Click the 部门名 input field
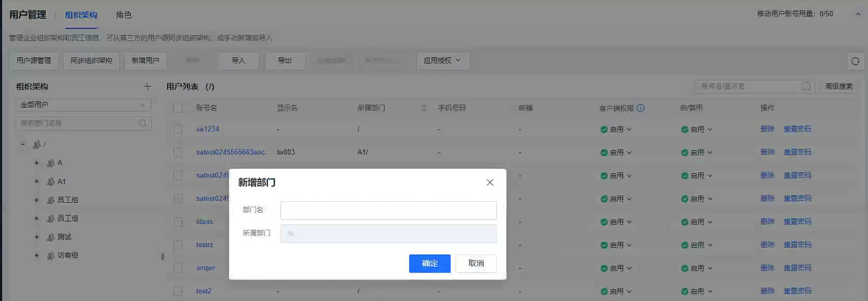Screen dimensions: 868x301 pos(388,210)
